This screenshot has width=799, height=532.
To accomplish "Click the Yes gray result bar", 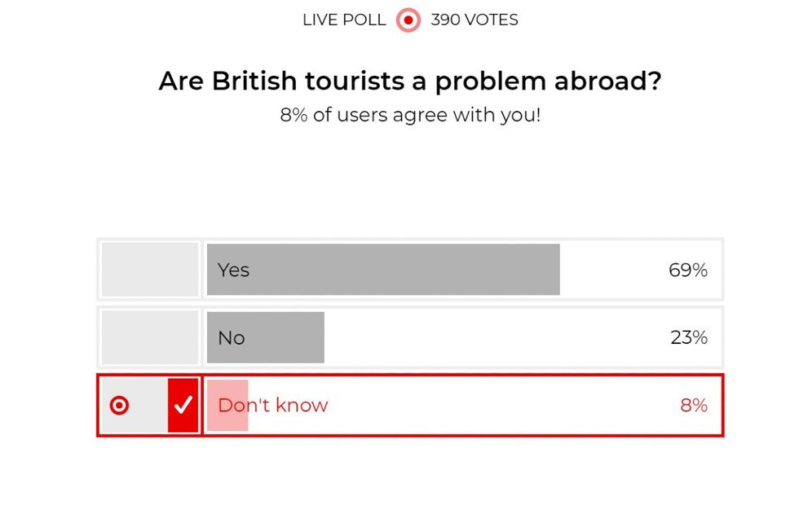I will click(383, 270).
